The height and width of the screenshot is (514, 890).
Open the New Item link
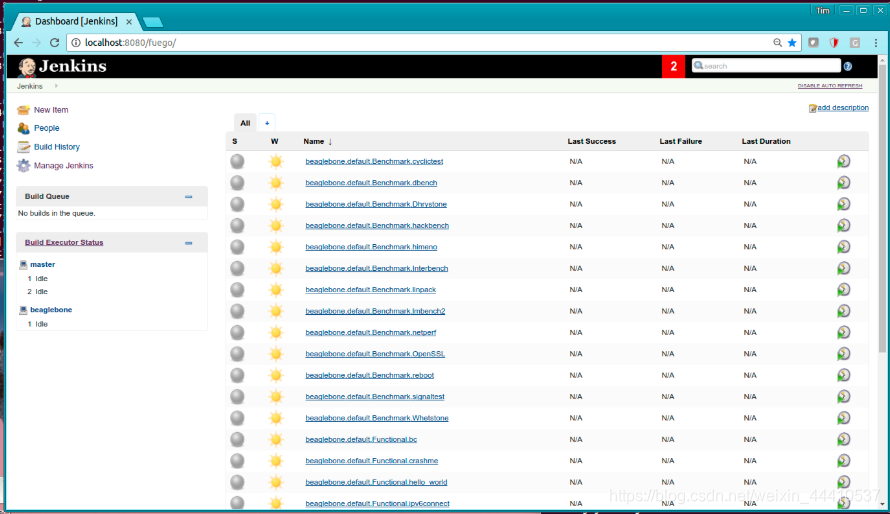coord(51,110)
